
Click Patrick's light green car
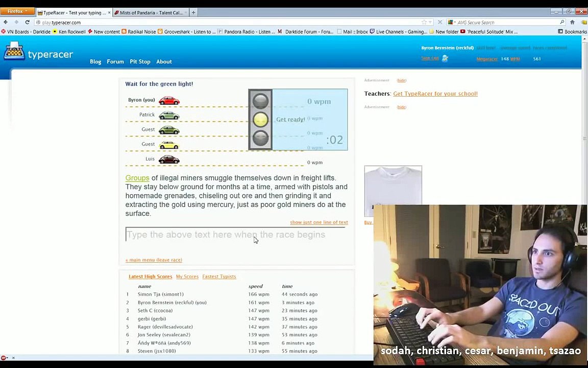(x=169, y=116)
